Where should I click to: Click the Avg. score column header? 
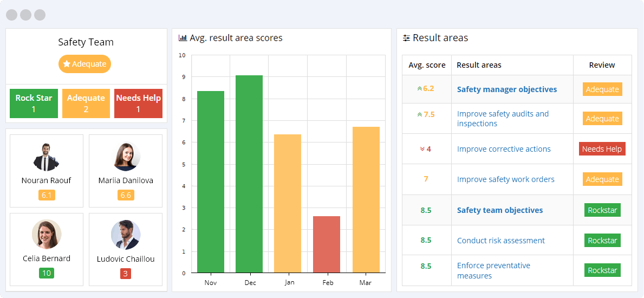427,65
